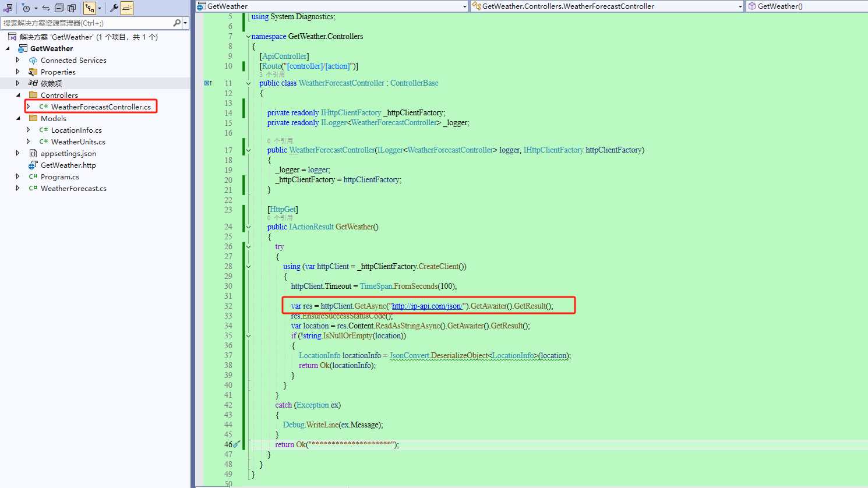Click C# icon of Program.cs
Viewport: 868px width, 488px height.
point(33,176)
